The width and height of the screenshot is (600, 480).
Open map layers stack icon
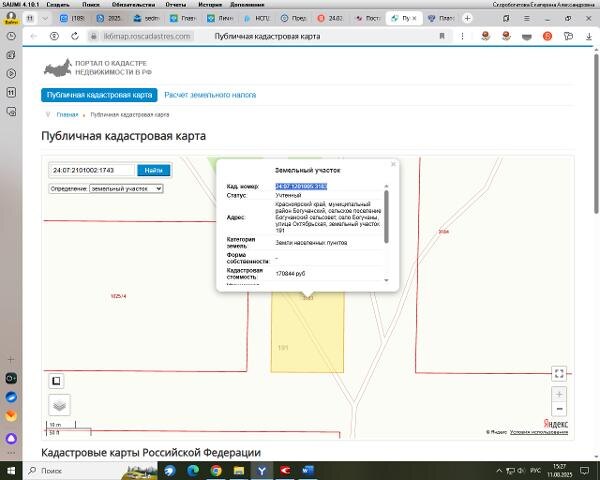(59, 405)
